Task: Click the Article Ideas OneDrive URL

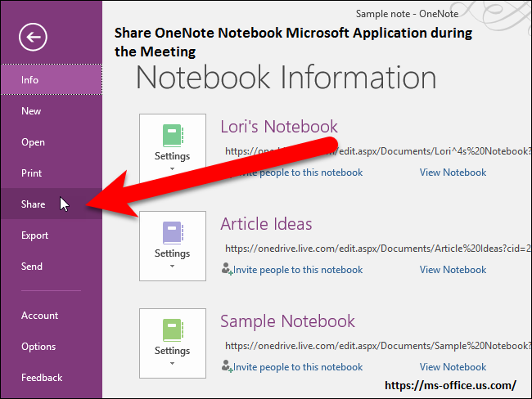Action: [x=377, y=248]
